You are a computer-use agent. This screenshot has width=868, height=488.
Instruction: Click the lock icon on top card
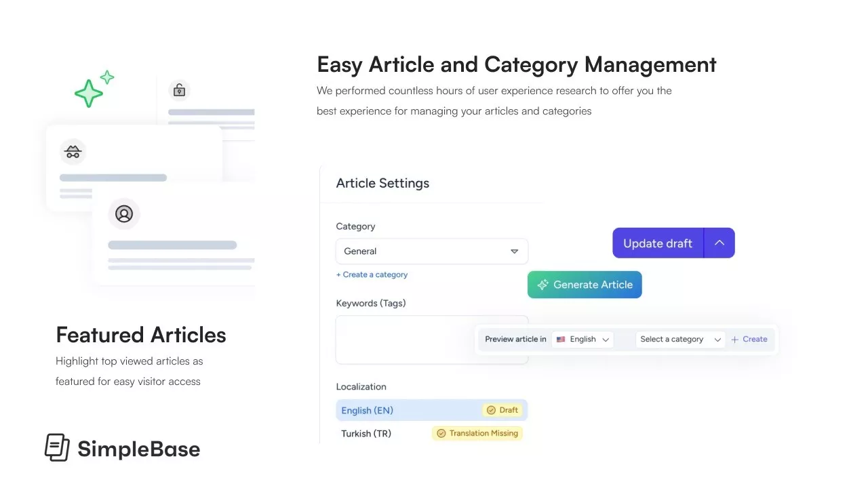pos(179,89)
